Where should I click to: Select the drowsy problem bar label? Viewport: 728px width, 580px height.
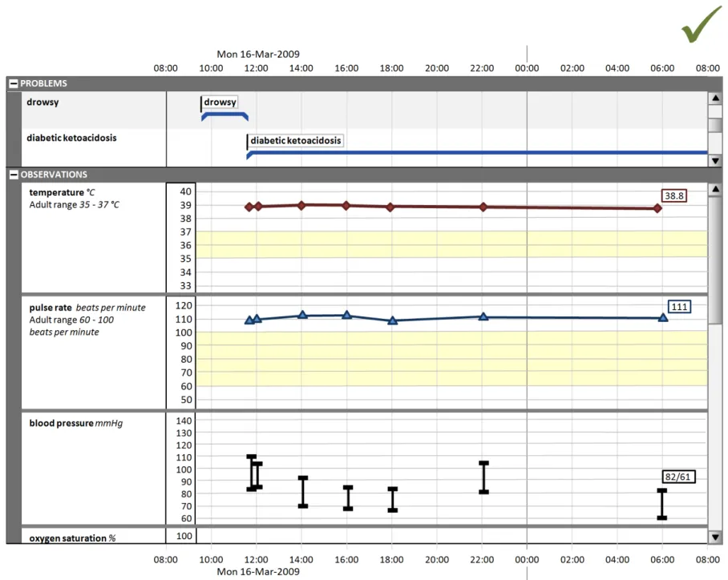tap(220, 103)
